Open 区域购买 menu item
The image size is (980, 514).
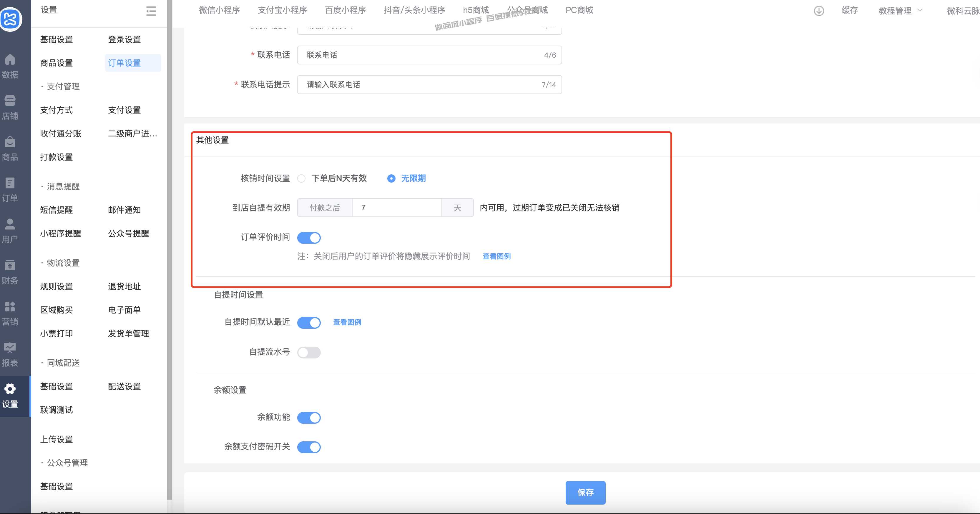[x=56, y=310]
